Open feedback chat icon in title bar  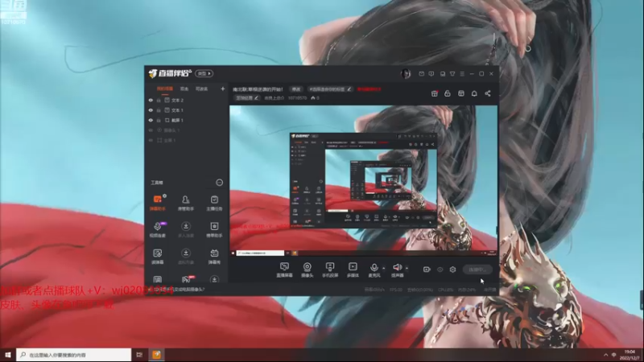(431, 74)
